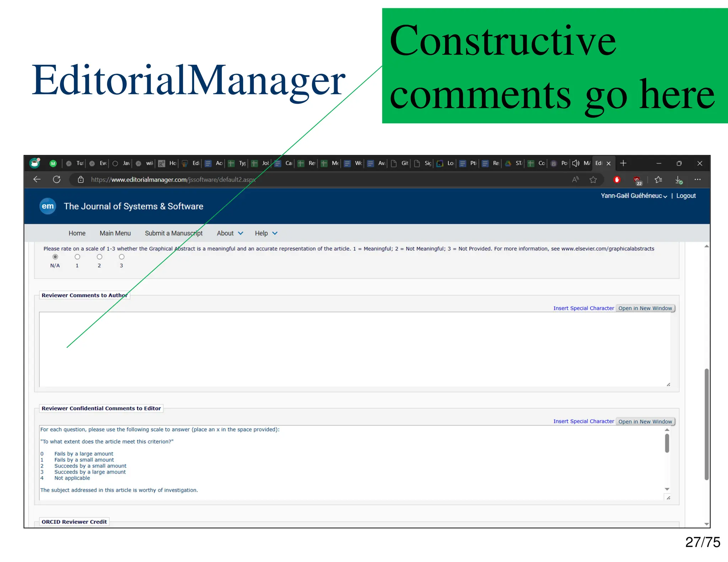Click the page scrollbar up arrow
Screen dimensions: 728x562
[x=706, y=246]
